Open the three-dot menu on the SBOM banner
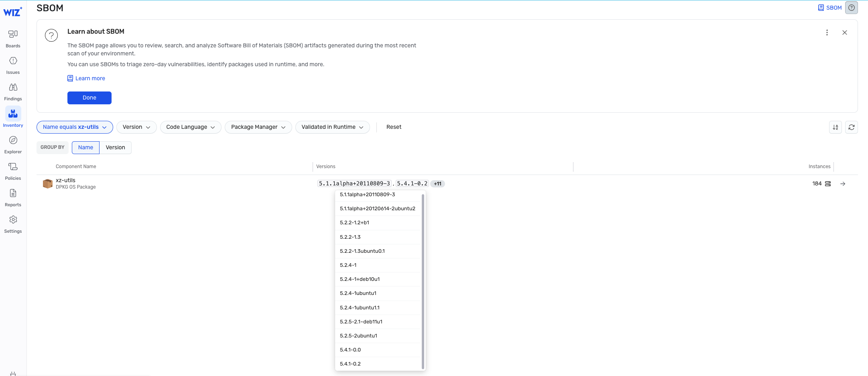The image size is (868, 376). (827, 33)
